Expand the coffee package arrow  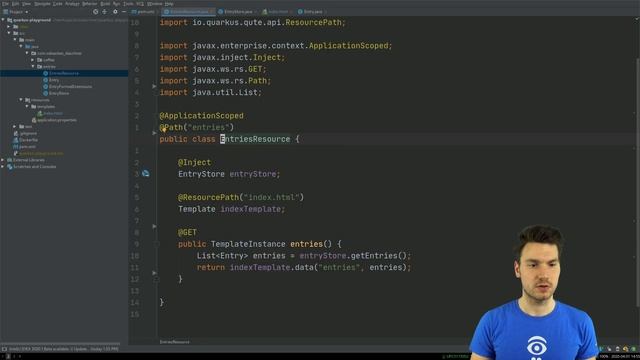(x=33, y=60)
